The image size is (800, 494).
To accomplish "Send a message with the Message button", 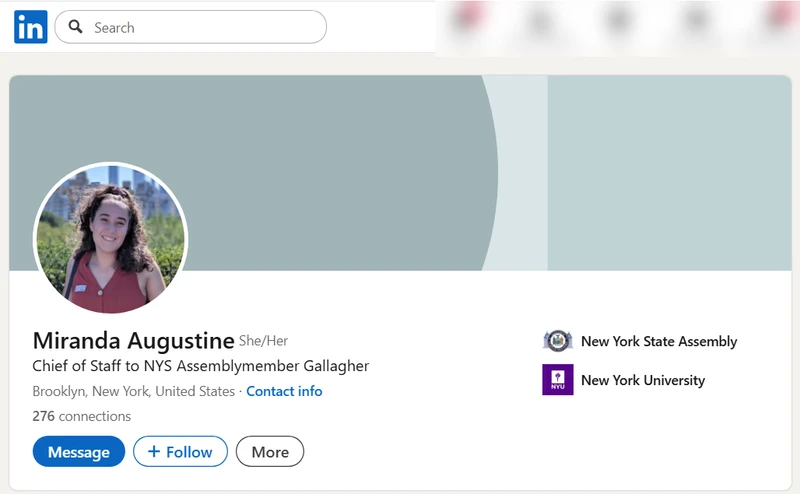I will pos(78,452).
